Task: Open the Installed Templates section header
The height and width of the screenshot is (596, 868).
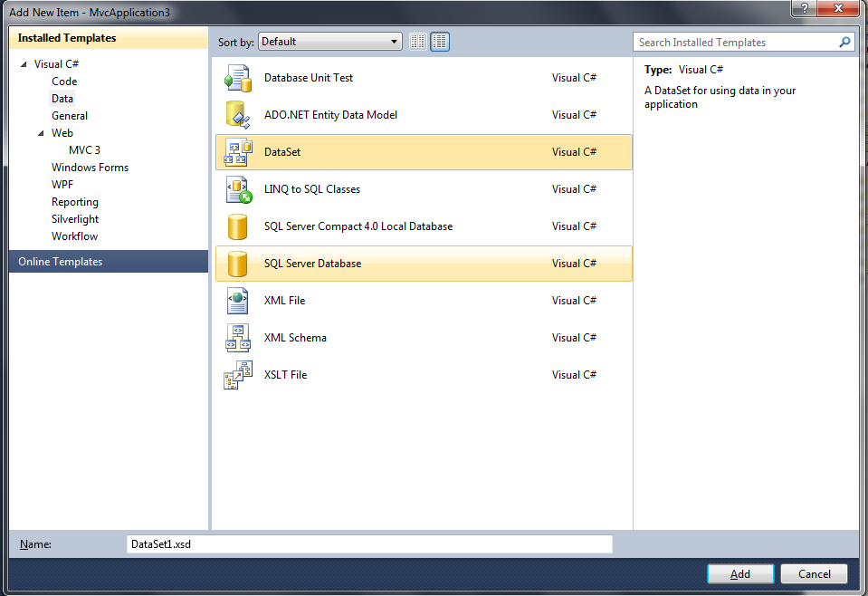Action: click(109, 38)
